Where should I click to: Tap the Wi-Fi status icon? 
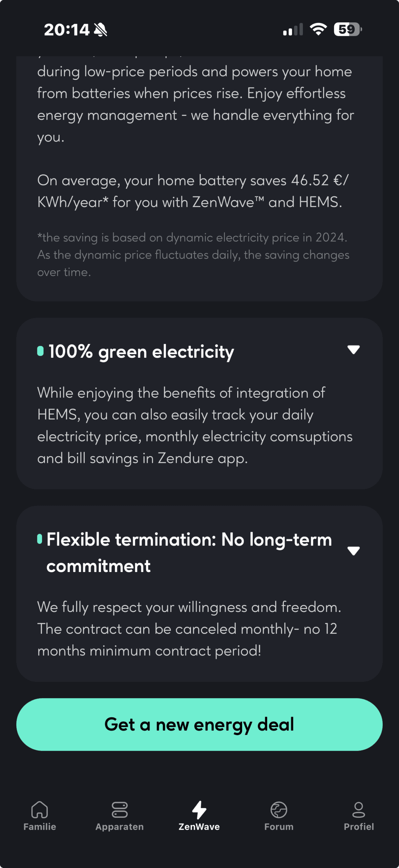(318, 29)
